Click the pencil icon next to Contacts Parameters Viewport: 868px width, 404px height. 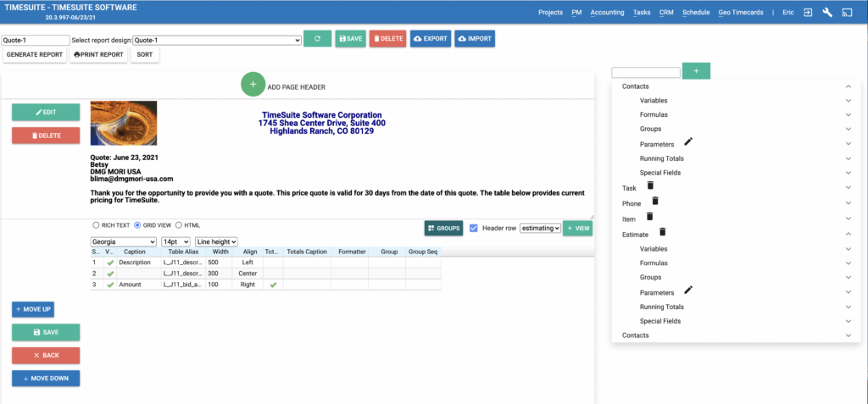tap(688, 141)
